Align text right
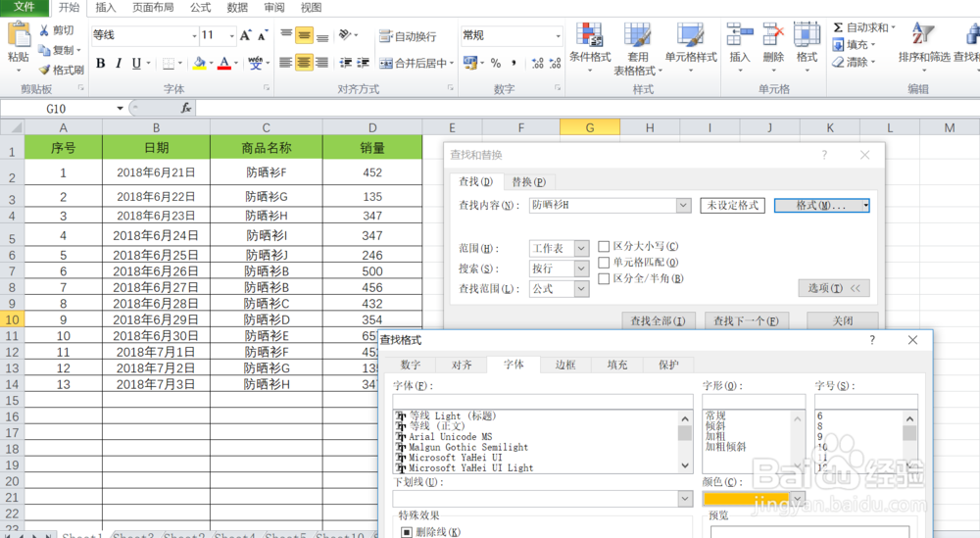The image size is (980, 538). point(321,63)
